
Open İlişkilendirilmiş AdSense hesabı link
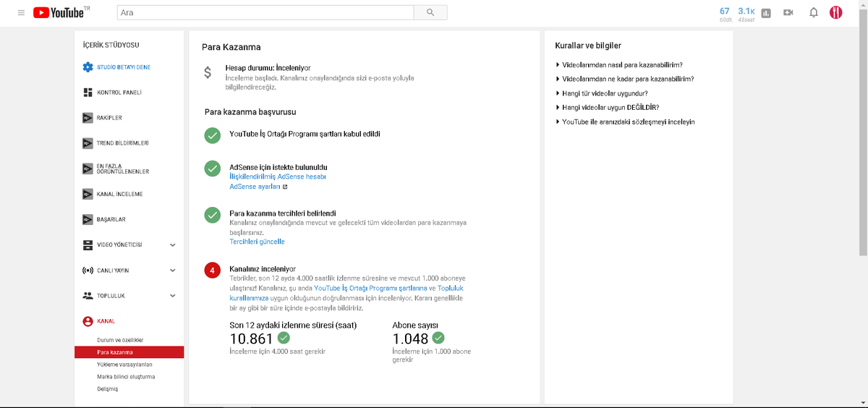coord(278,177)
